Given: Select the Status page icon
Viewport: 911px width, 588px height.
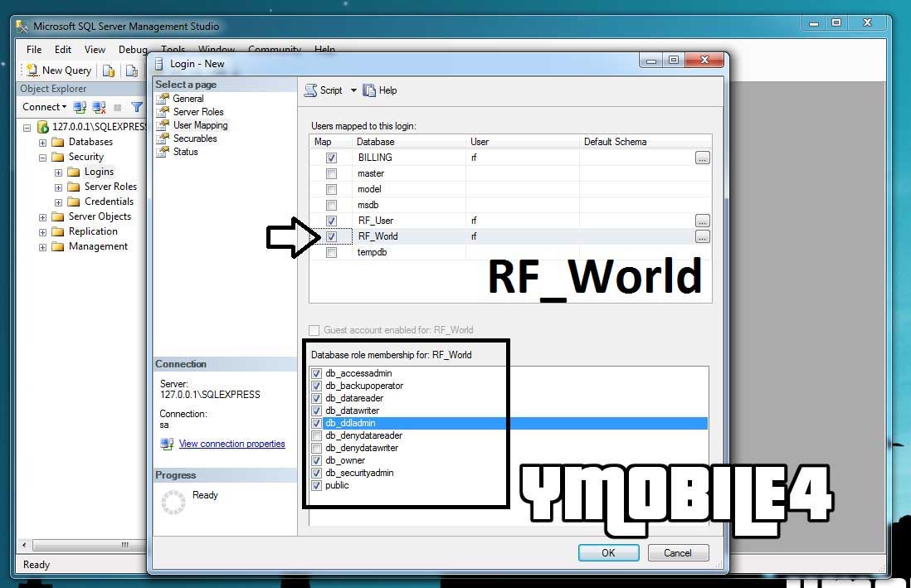Looking at the screenshot, I should (x=163, y=152).
